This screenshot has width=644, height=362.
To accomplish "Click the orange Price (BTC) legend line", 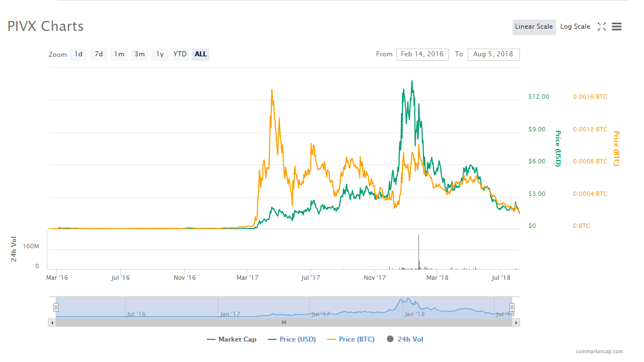I will coord(331,339).
